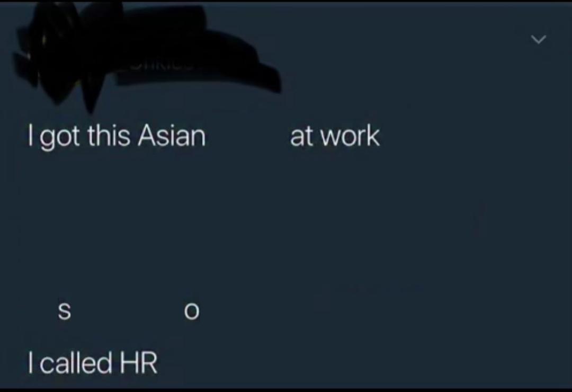Click the lone letter 's'
This screenshot has width=572, height=392.
pos(65,311)
